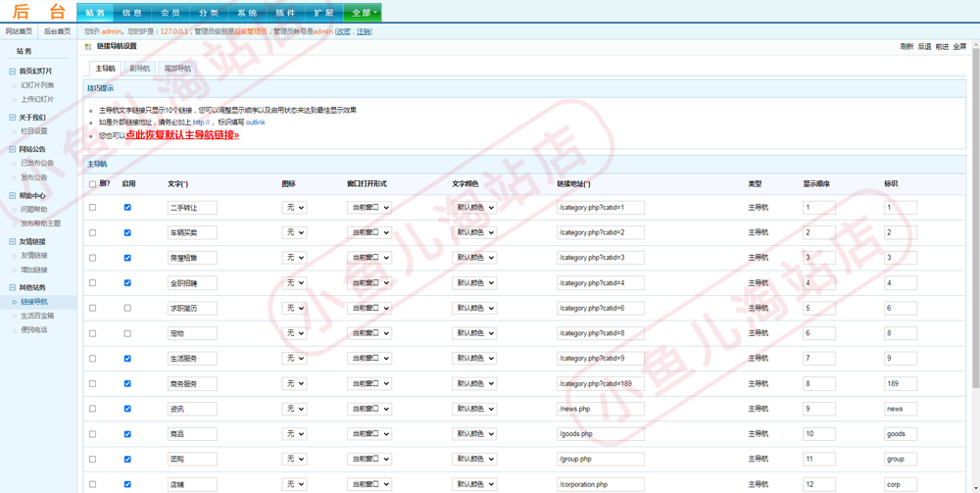Open 上传幻灯片 in sidebar
This screenshot has width=980, height=493.
pyautogui.click(x=37, y=99)
